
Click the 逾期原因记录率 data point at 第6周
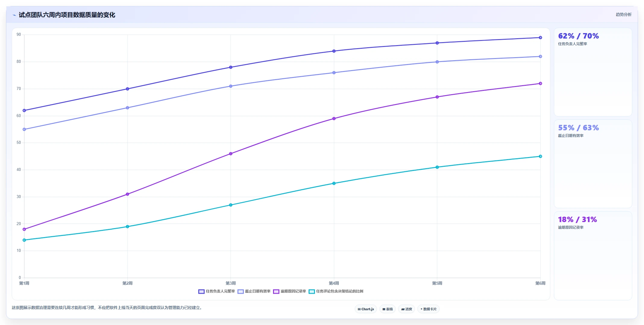(540, 83)
